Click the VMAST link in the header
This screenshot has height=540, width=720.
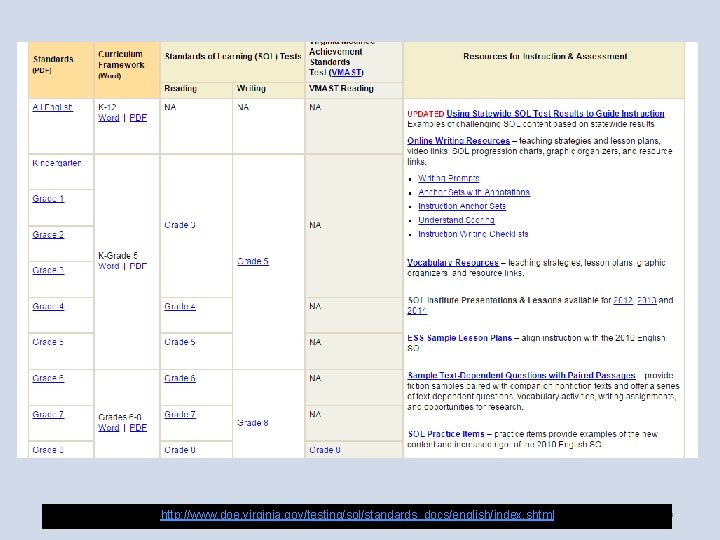coord(346,72)
